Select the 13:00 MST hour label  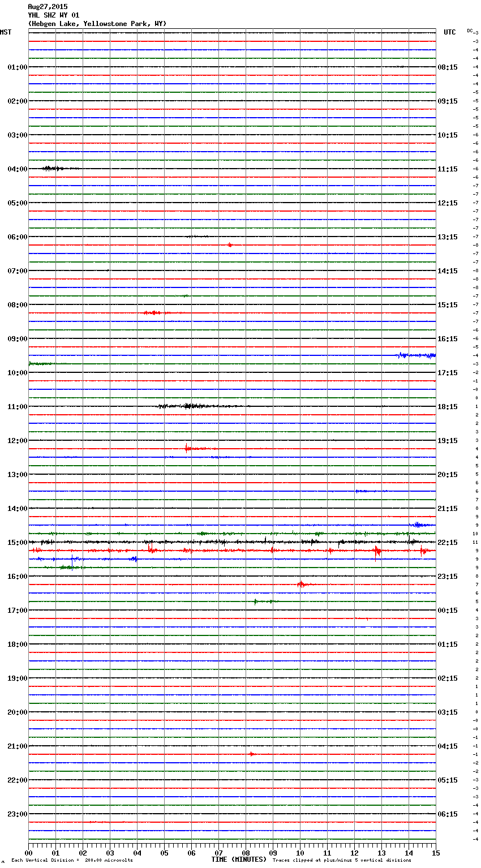click(17, 475)
